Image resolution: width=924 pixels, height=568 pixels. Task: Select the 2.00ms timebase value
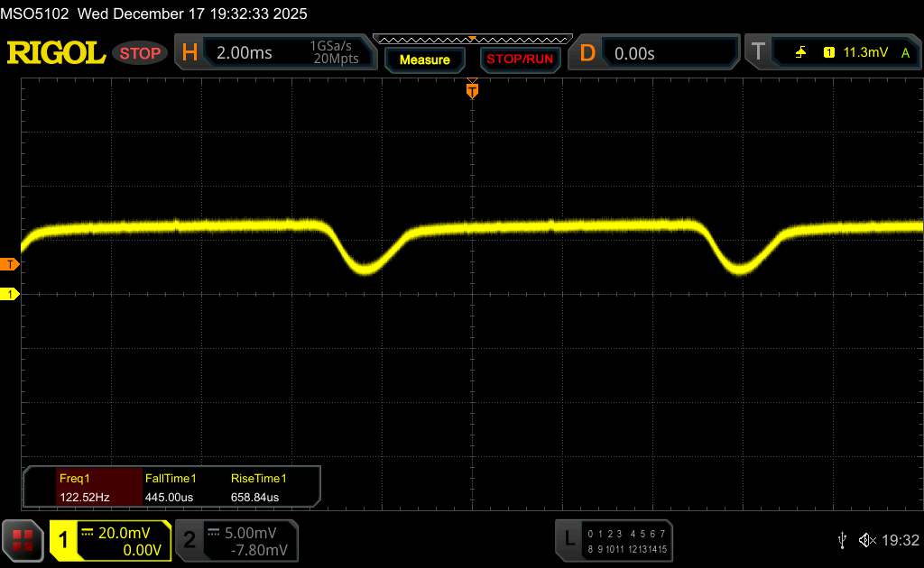(244, 53)
